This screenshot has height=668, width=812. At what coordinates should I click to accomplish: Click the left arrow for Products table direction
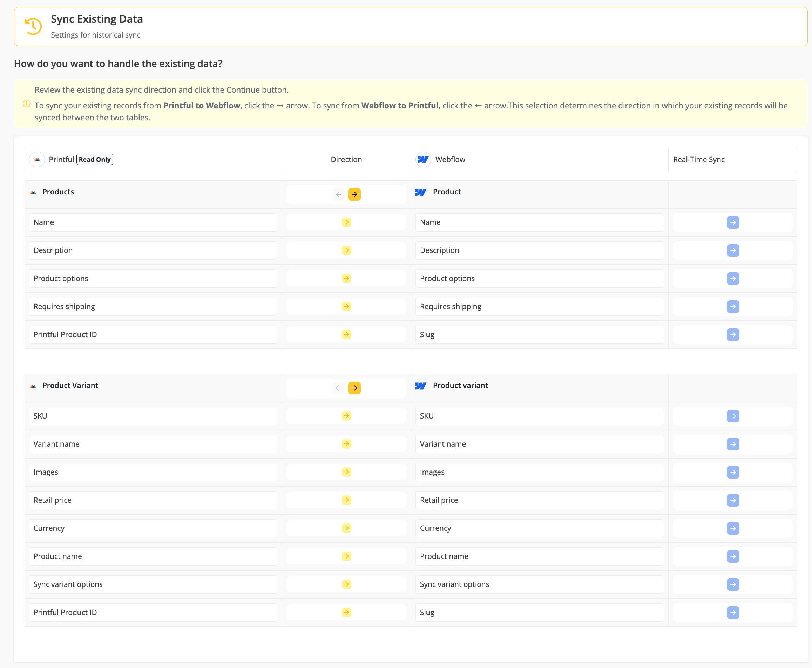(x=338, y=194)
